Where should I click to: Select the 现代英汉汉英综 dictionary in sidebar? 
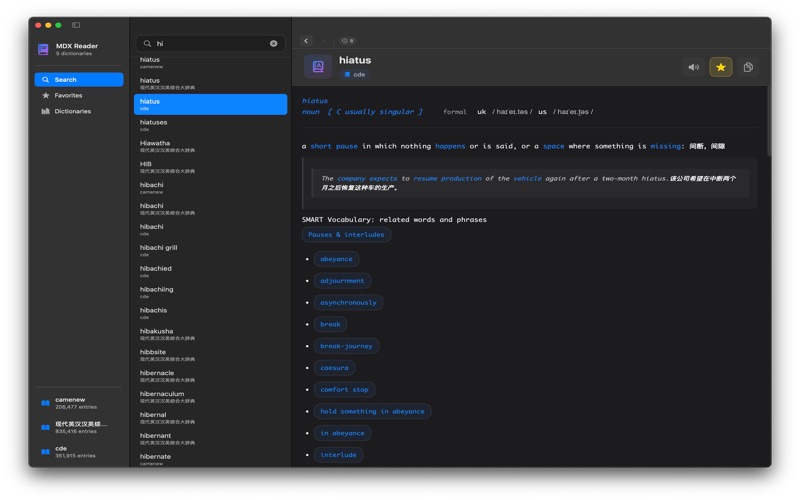coord(77,428)
